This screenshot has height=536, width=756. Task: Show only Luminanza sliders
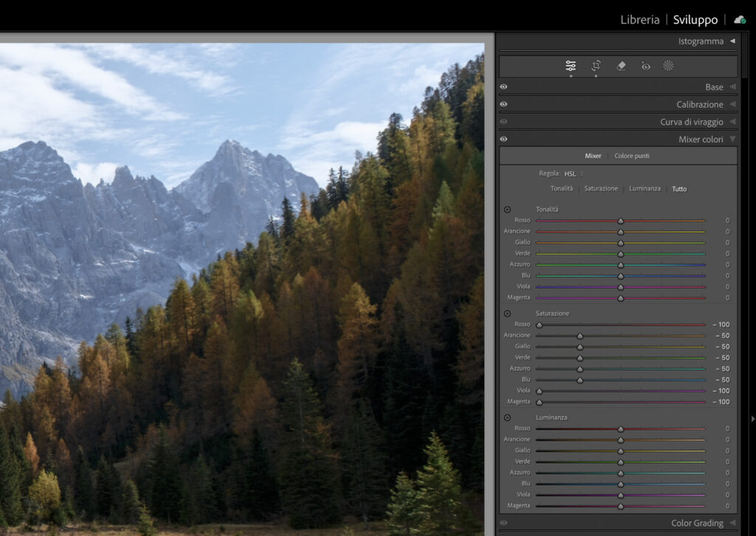point(645,188)
